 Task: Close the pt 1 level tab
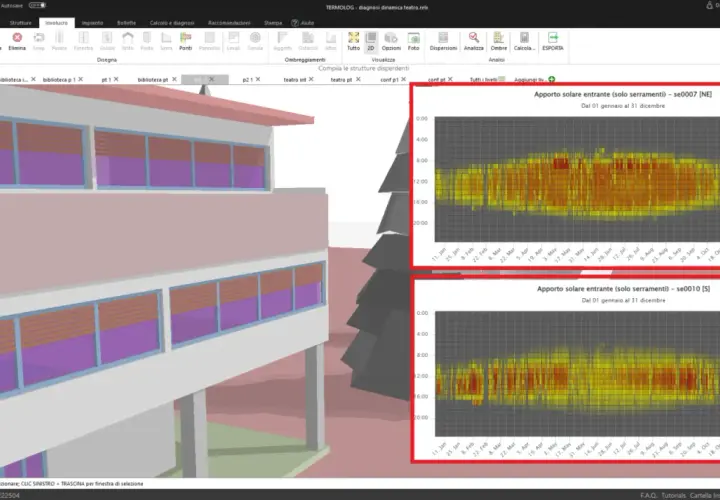click(116, 79)
